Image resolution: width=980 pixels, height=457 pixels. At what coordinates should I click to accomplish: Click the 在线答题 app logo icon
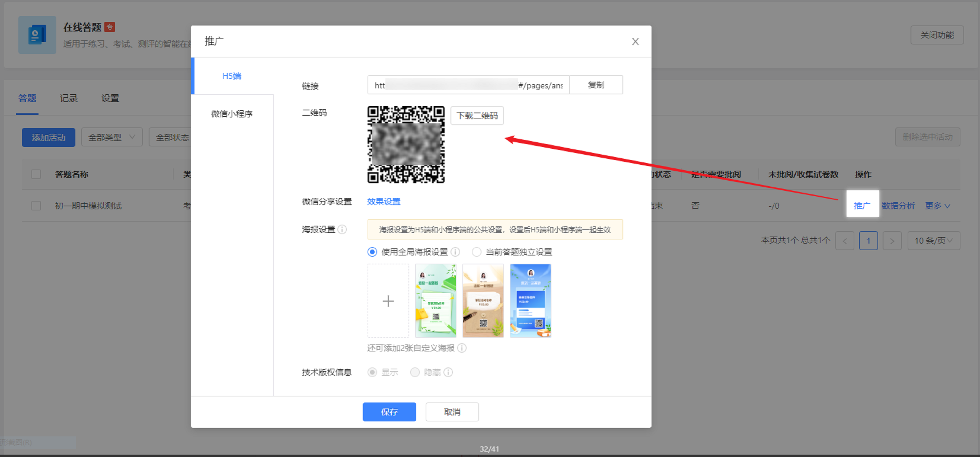coord(37,35)
